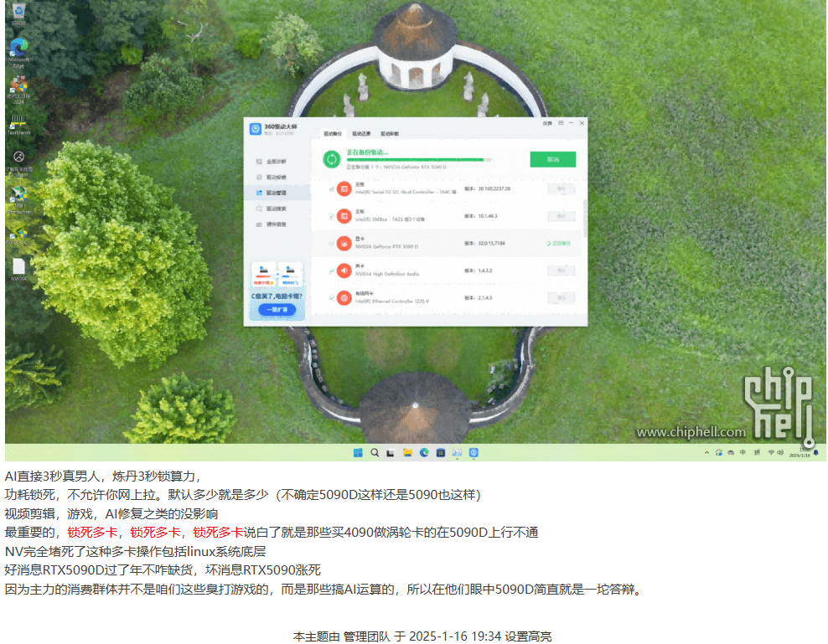Screen dimensions: 828x644
Task: Expand hidden icons in the system tray
Action: coord(706,452)
